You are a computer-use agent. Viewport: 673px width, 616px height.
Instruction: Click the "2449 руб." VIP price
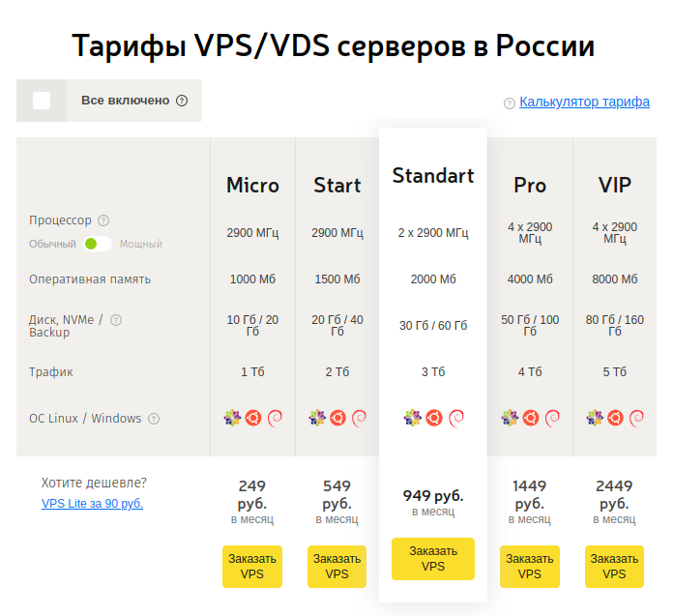(x=614, y=494)
